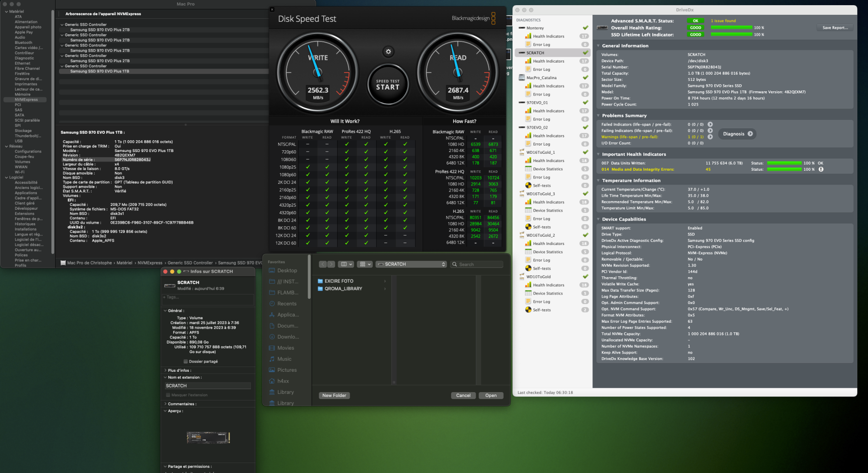Collapse the Temperature Information section

click(x=598, y=181)
